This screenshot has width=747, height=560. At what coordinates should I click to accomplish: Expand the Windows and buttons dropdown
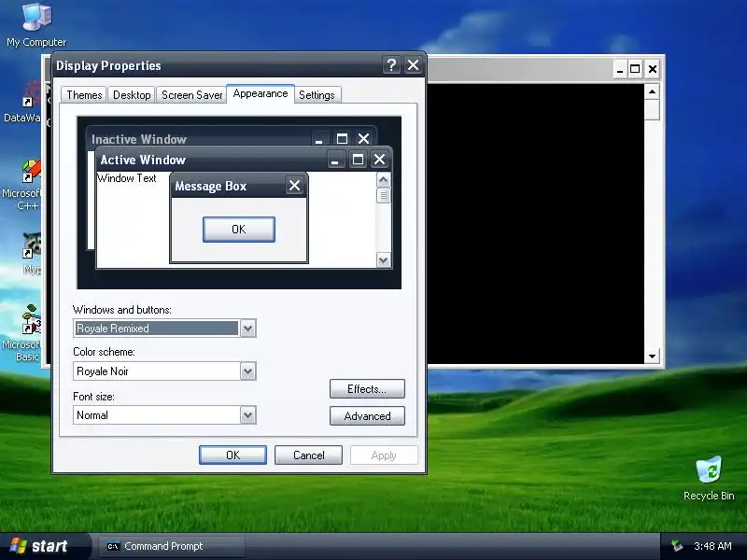click(x=247, y=329)
